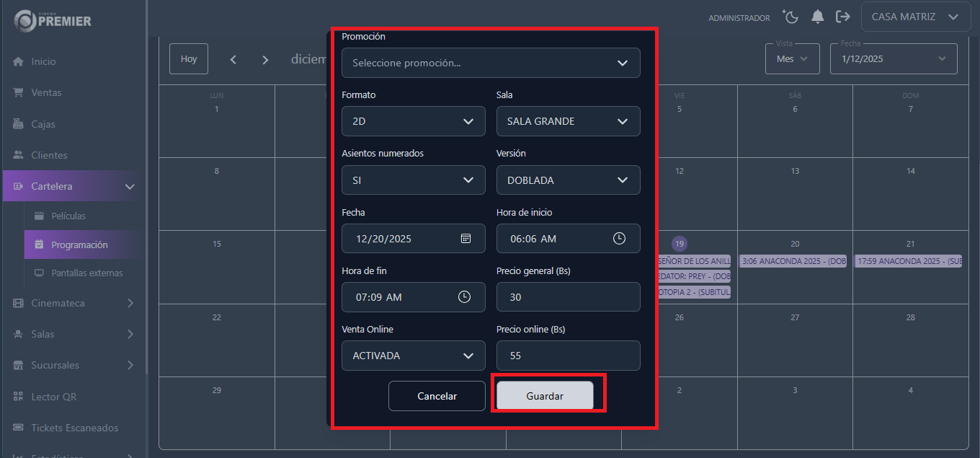Select Películas under Cartelera
Image resolution: width=980 pixels, height=458 pixels.
pos(68,216)
